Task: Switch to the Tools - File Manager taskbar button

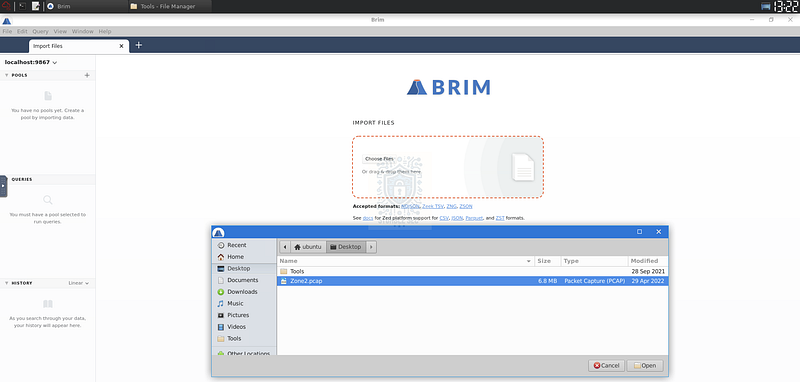Action: [169, 6]
